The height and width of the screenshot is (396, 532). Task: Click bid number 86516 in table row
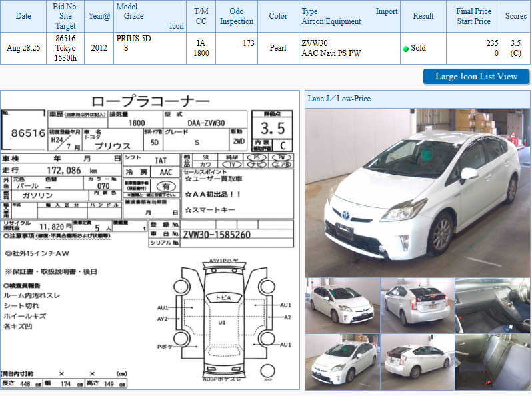65,39
